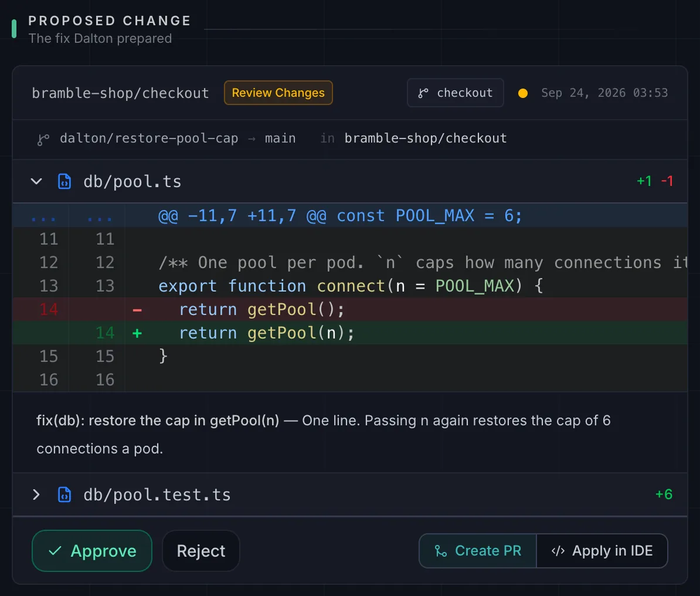Click the code brackets icon on Apply in IDE
Screen dimensions: 700x596
[558, 551]
